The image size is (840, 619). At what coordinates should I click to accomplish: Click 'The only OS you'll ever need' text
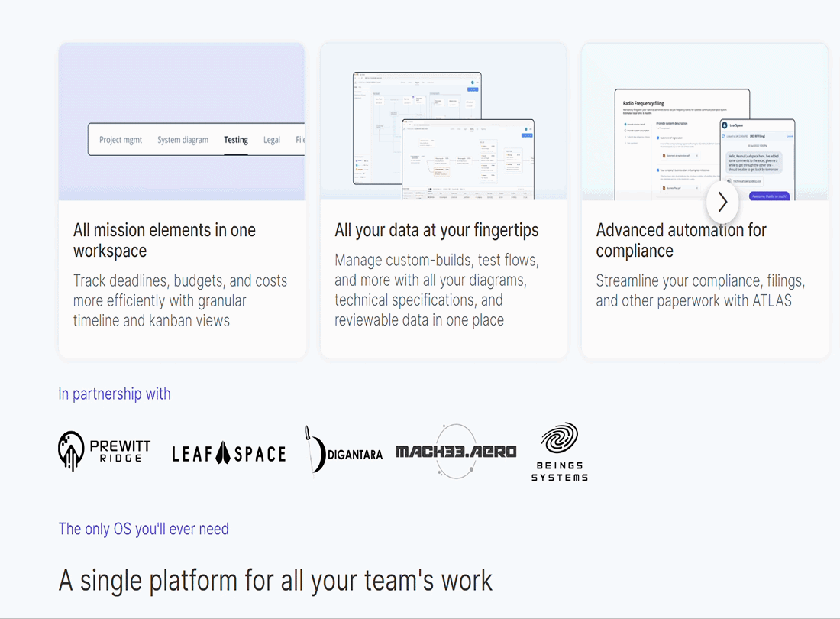[144, 529]
